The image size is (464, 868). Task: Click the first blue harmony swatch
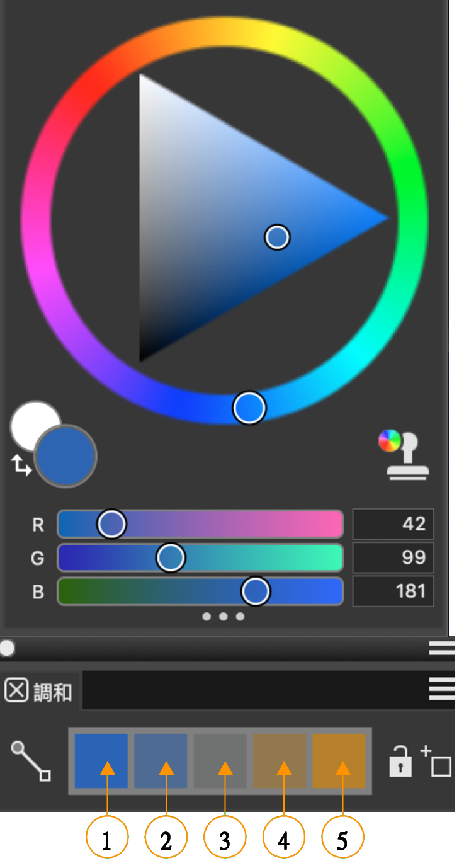(x=101, y=760)
